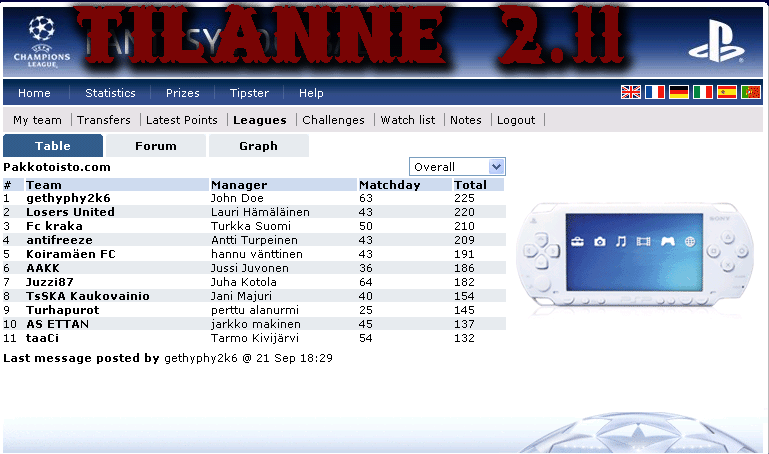The height and width of the screenshot is (454, 769).
Task: Open the Graph tab
Action: 258,146
